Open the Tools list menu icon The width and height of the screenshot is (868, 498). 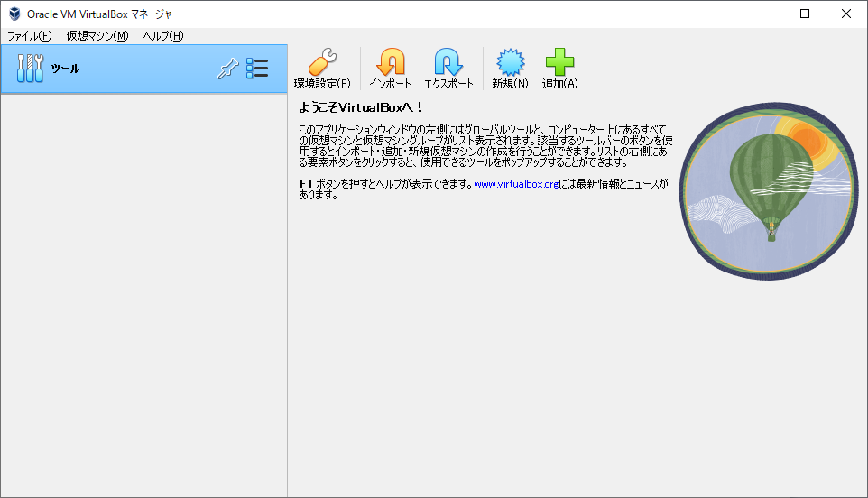tap(257, 69)
